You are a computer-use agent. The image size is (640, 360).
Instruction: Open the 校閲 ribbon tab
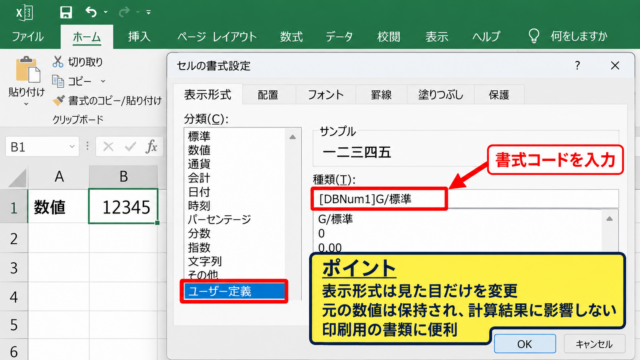pos(388,37)
